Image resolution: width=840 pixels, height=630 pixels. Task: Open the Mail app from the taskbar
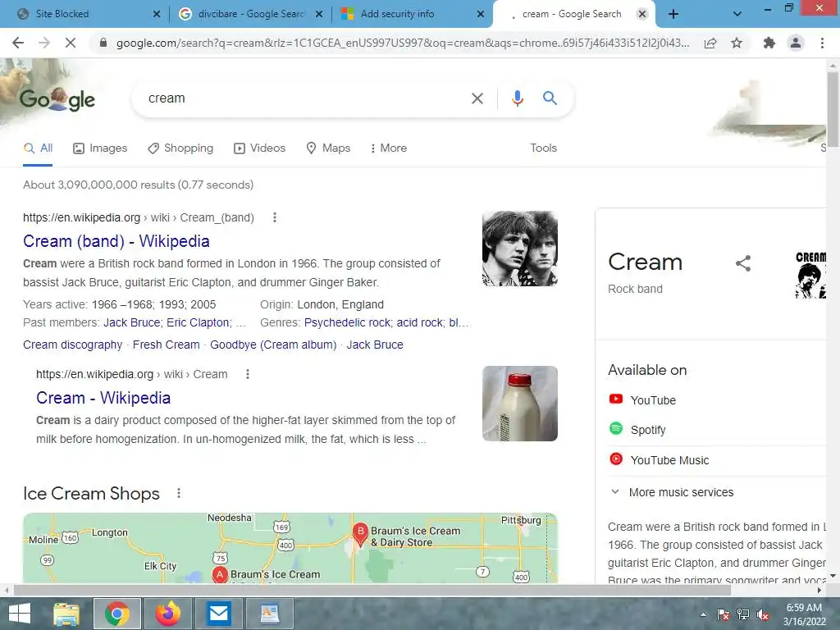[x=218, y=614]
